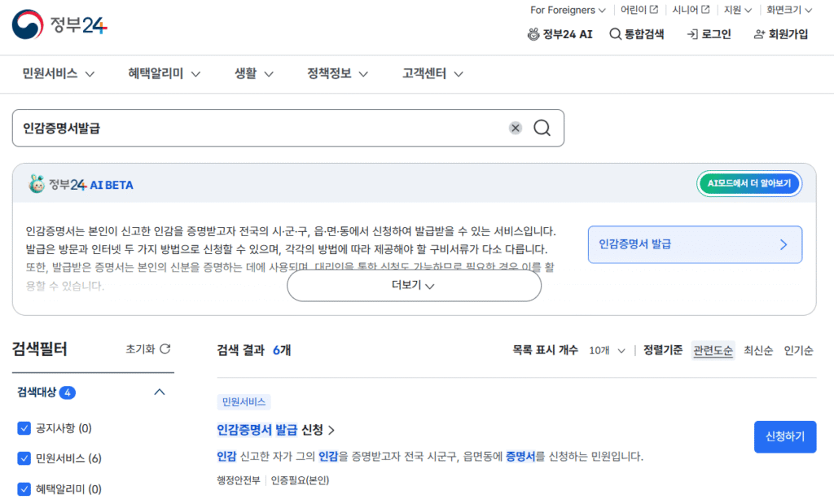Open 인감증명서 발급 신청 result link
This screenshot has height=504, width=834.
[x=275, y=430]
